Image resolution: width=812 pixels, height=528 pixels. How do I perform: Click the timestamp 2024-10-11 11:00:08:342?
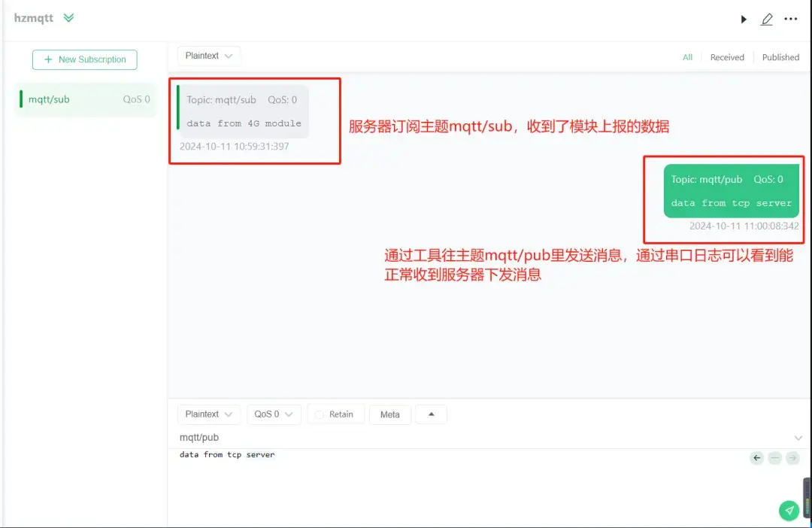tap(744, 226)
